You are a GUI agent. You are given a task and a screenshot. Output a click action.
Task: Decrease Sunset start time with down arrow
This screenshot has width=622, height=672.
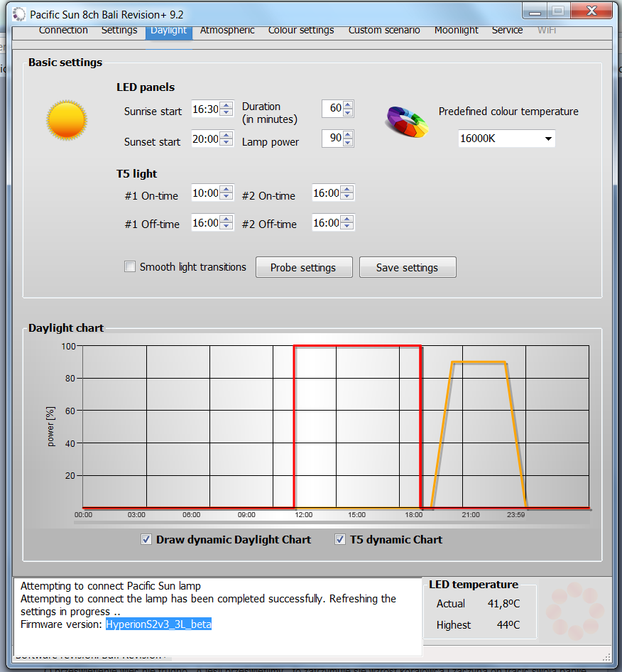[x=227, y=143]
